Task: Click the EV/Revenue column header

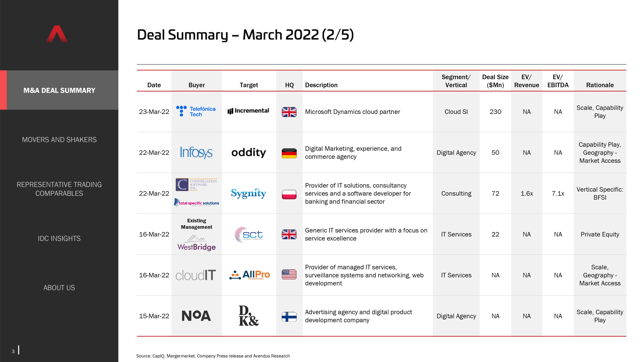Action: [x=526, y=81]
